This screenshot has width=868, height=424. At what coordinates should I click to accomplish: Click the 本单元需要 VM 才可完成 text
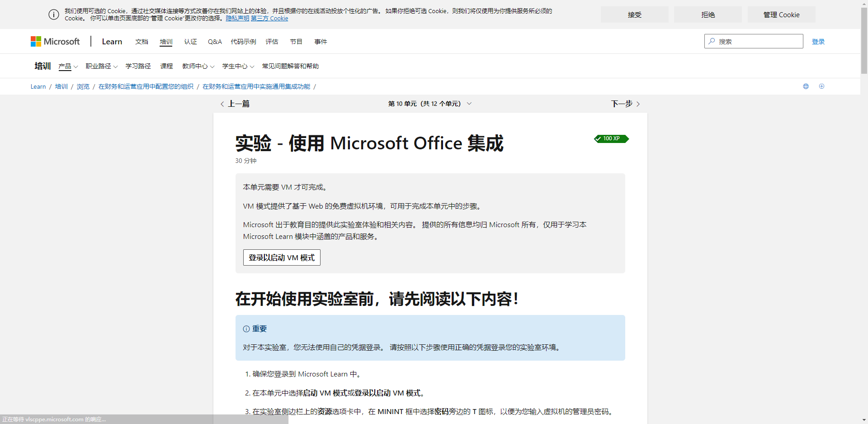(x=285, y=187)
